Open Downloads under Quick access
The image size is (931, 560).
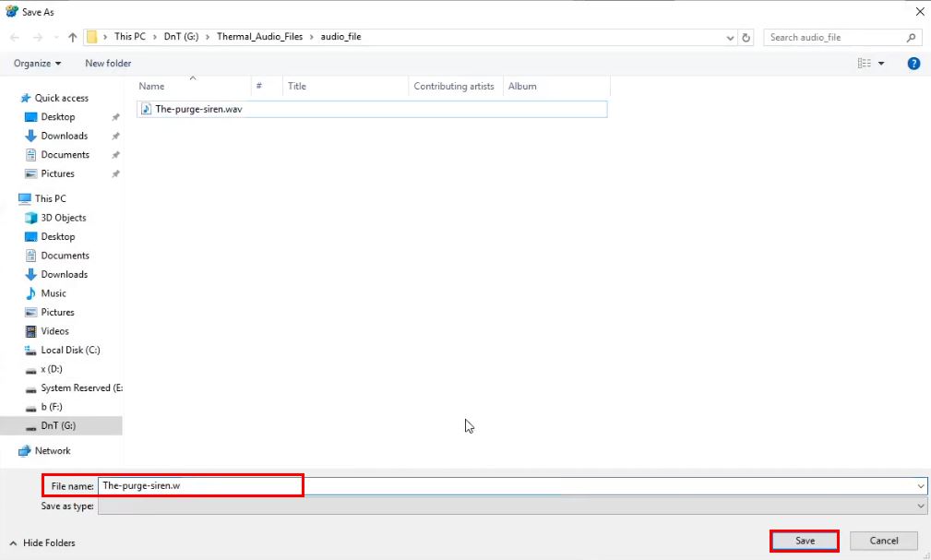pyautogui.click(x=64, y=136)
